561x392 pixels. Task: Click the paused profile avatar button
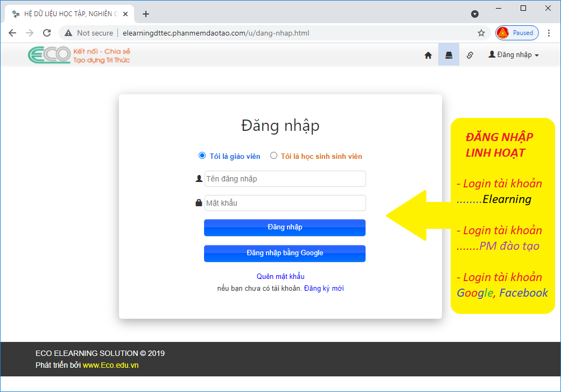(x=516, y=33)
